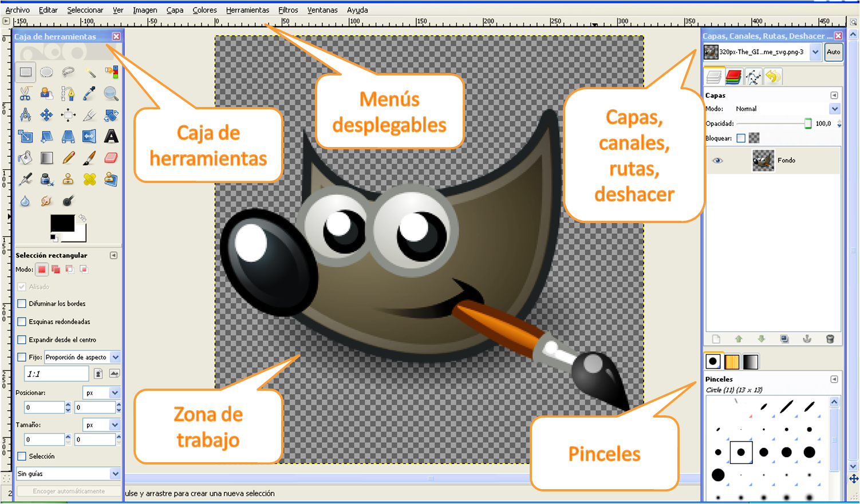Screen dimensions: 860x504
Task: Select the Eraser tool
Action: coord(112,158)
